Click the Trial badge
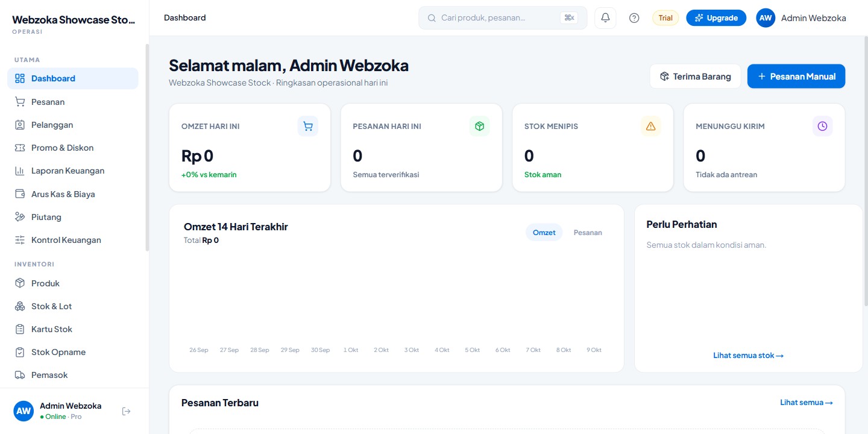The height and width of the screenshot is (434, 868). click(x=665, y=18)
